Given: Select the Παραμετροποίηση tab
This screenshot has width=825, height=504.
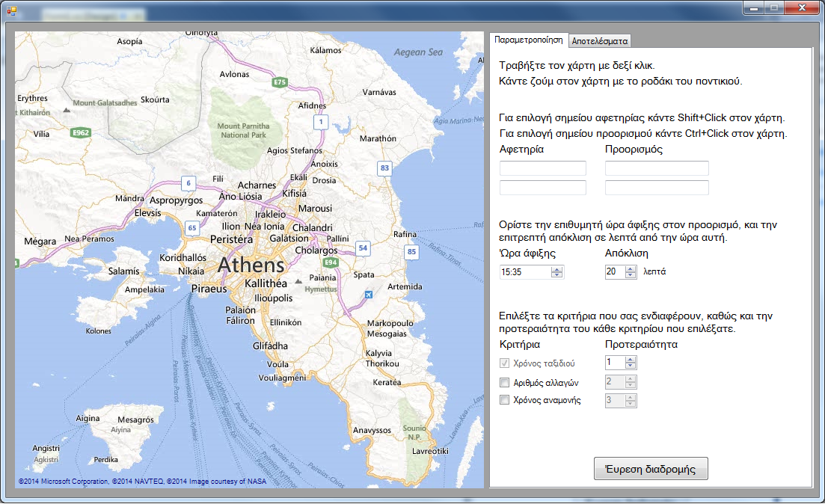Looking at the screenshot, I should coord(528,40).
